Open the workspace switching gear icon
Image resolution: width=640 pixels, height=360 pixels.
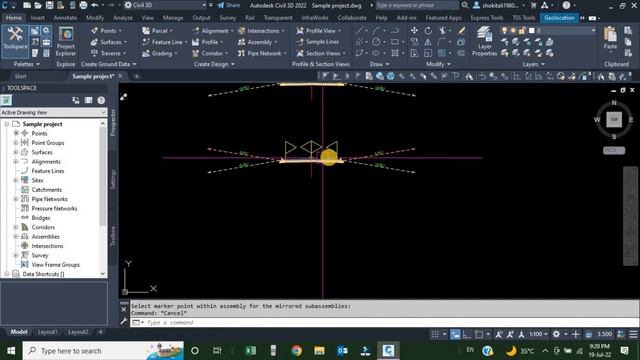point(556,334)
